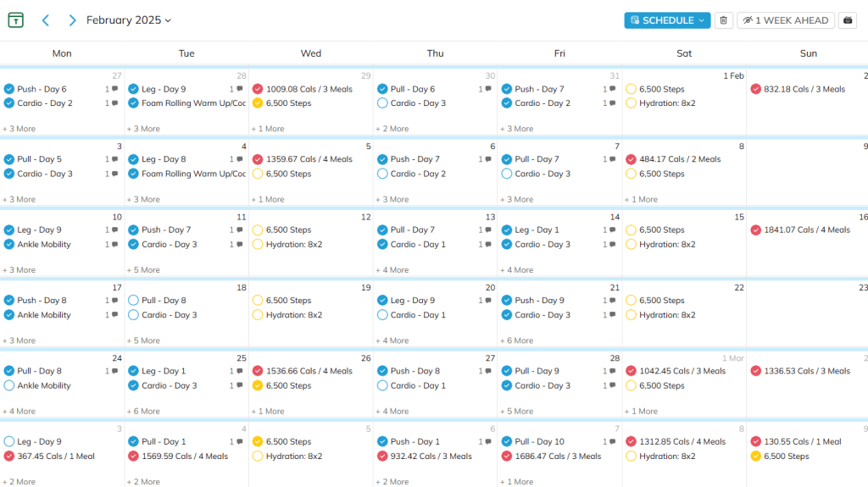Image resolution: width=868 pixels, height=487 pixels.
Task: Open comment icon on Push - Day 6
Action: click(114, 89)
